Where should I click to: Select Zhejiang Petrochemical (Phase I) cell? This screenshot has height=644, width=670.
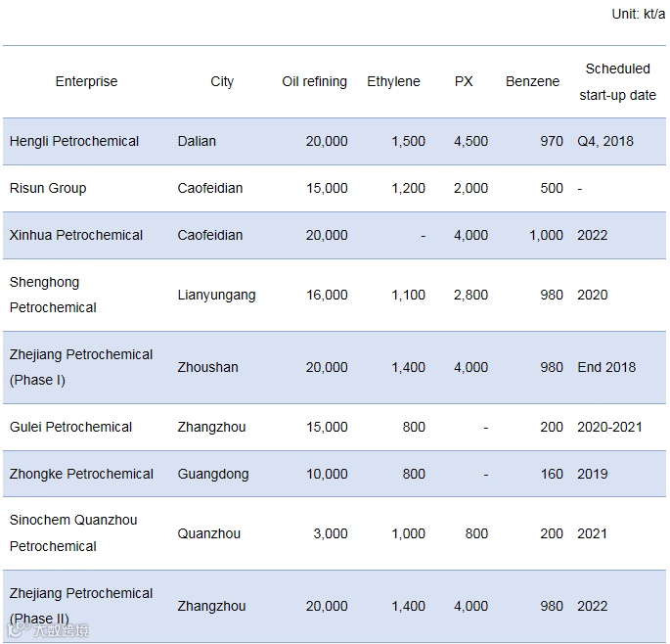click(81, 367)
